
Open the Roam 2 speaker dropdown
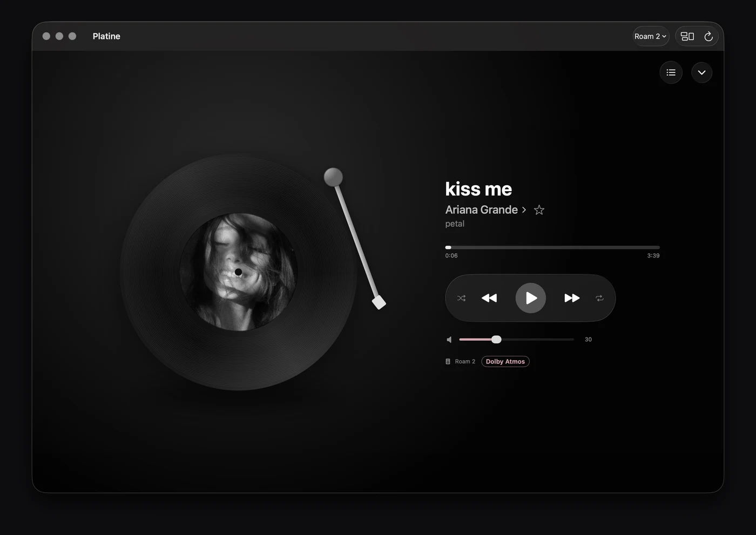click(651, 36)
